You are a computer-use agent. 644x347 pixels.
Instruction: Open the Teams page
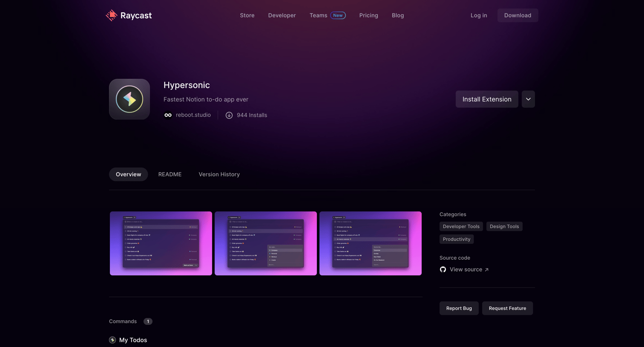[318, 15]
